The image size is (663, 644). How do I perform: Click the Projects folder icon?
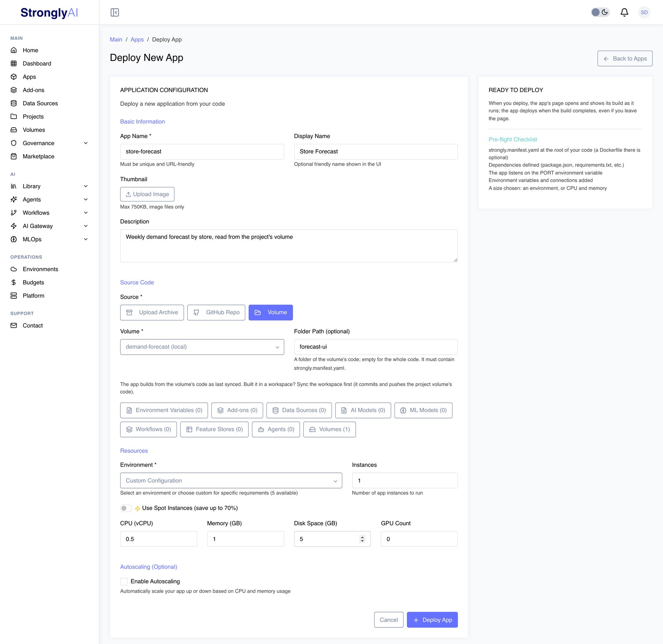pos(14,116)
